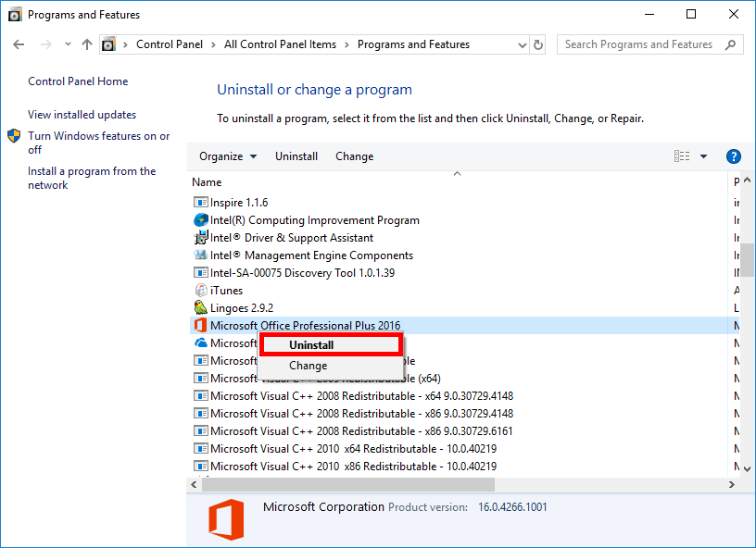Screen dimensions: 756x548
Task: Click the horizontal scrollbar right arrow
Action: click(x=732, y=484)
